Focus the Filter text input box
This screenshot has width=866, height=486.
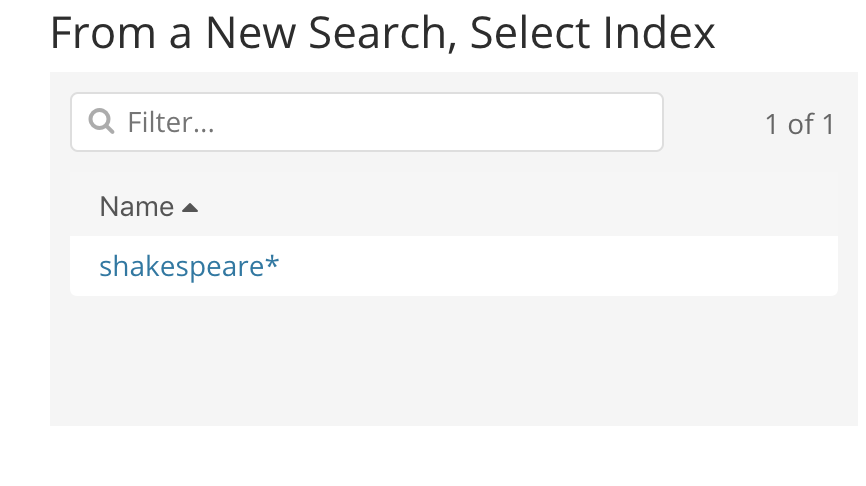tap(367, 122)
